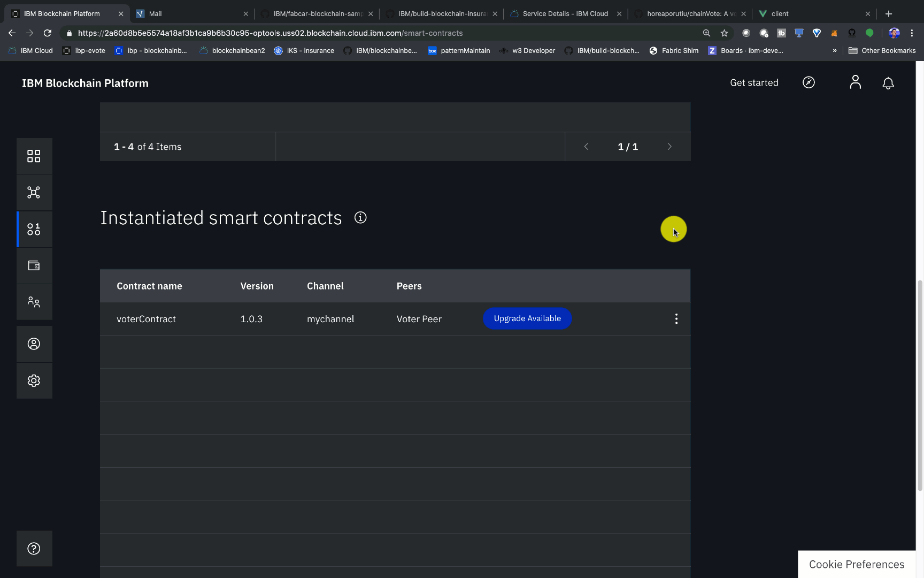The height and width of the screenshot is (578, 924).
Task: Open Chrome three-dot menu
Action: click(912, 33)
